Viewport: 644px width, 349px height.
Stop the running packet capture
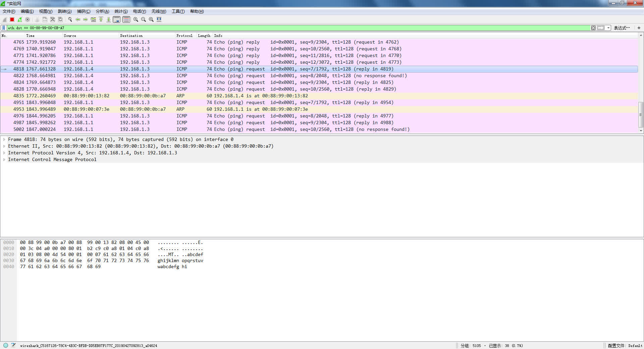(12, 19)
